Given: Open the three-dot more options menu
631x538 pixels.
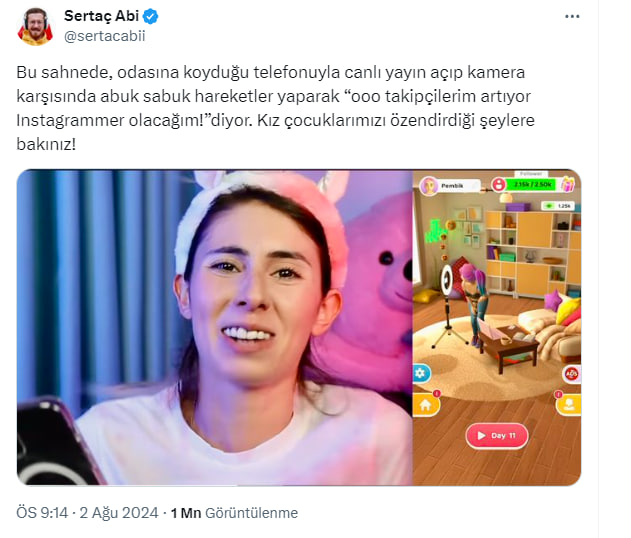Looking at the screenshot, I should 572,16.
